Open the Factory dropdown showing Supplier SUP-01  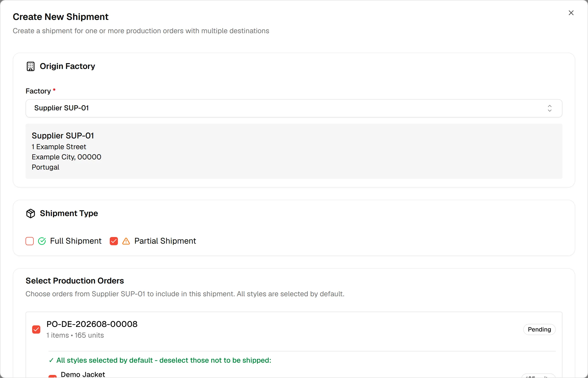[294, 108]
